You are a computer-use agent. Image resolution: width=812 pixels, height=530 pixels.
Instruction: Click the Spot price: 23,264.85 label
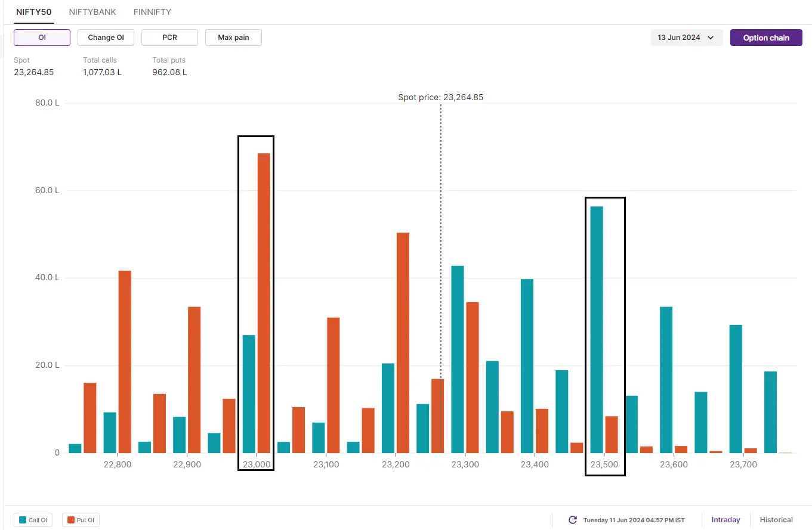pyautogui.click(x=441, y=97)
